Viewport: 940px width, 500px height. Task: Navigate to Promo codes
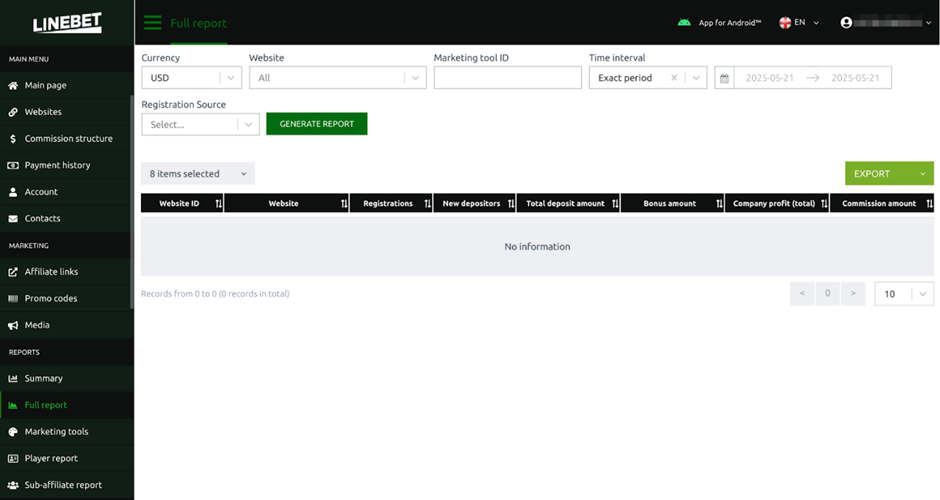(67, 299)
